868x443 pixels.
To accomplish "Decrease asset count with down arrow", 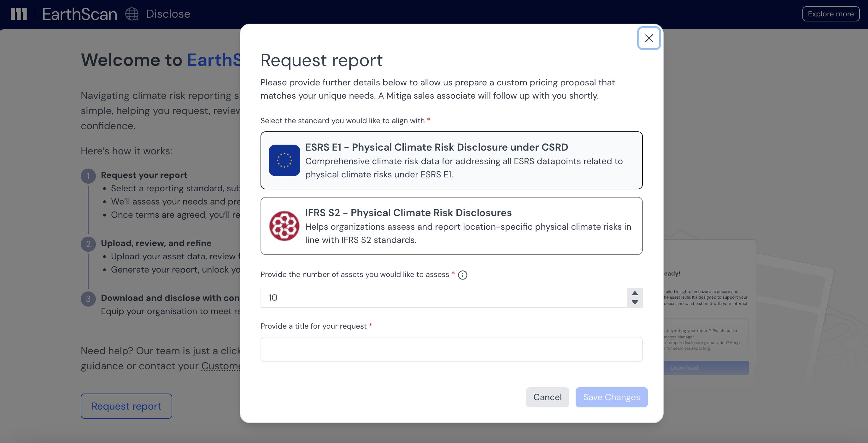I will coord(635,302).
